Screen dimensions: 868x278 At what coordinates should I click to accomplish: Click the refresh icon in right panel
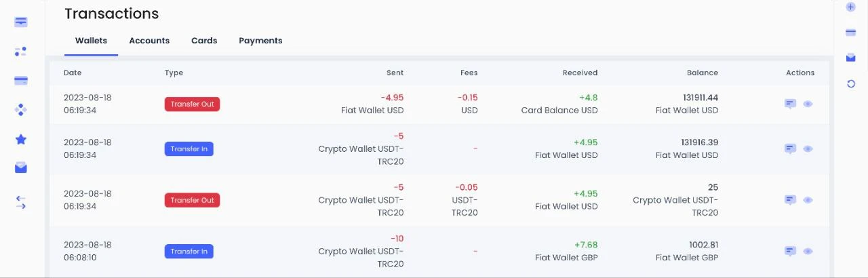[851, 83]
